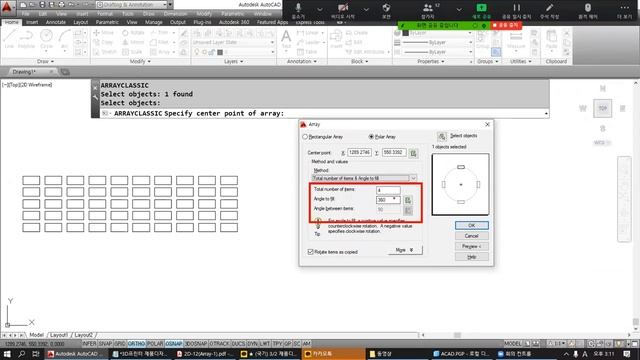640x360 pixels.
Task: Toggle OTRACK in status bar
Action: point(219,344)
